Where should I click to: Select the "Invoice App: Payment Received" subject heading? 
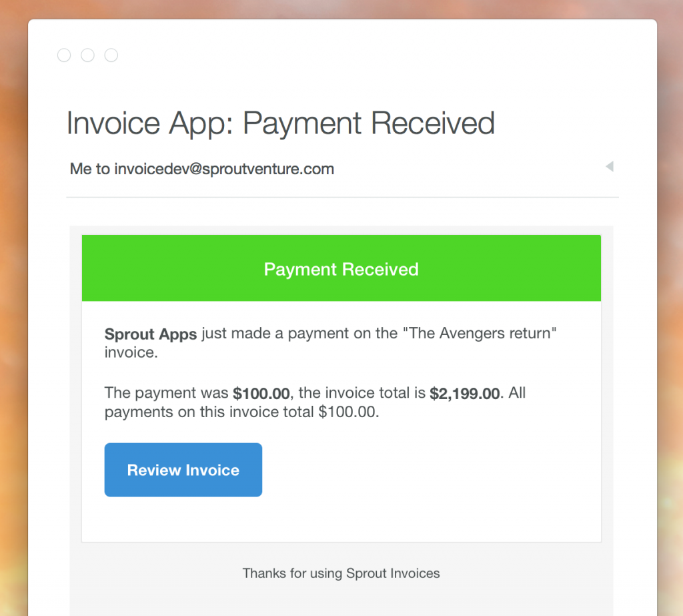pyautogui.click(x=280, y=123)
